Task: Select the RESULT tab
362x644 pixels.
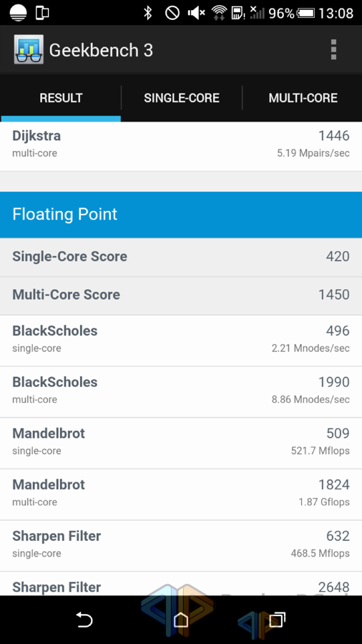Action: tap(61, 98)
